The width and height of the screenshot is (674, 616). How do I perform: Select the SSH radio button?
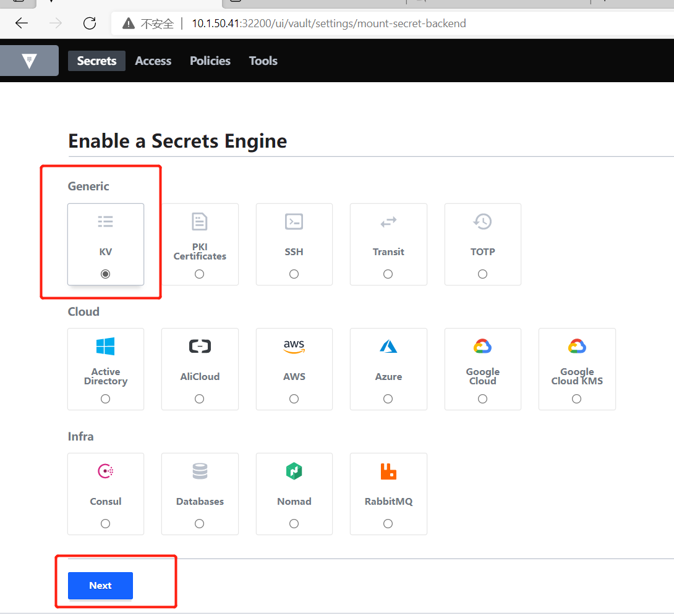[x=294, y=274]
